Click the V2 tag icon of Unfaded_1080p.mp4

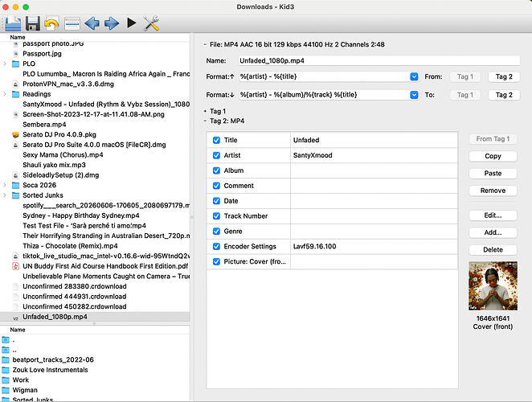point(15,318)
